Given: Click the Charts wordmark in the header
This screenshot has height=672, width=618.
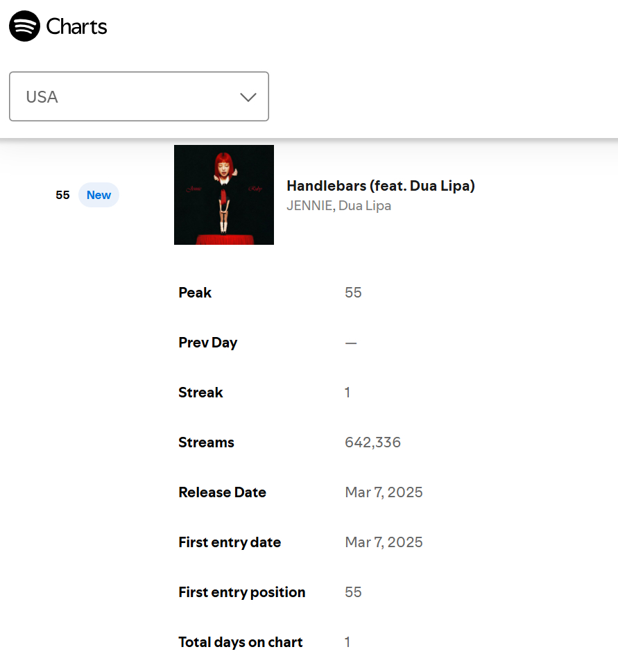Looking at the screenshot, I should coord(76,27).
